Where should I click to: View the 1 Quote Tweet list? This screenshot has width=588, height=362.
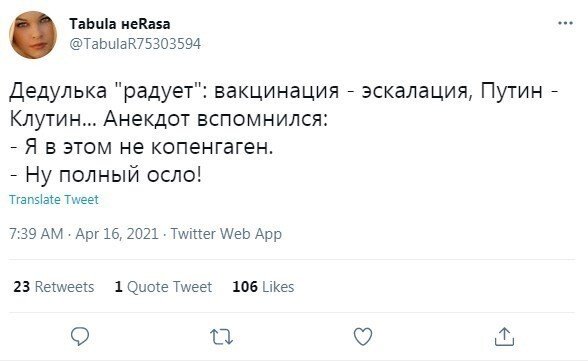tap(163, 287)
